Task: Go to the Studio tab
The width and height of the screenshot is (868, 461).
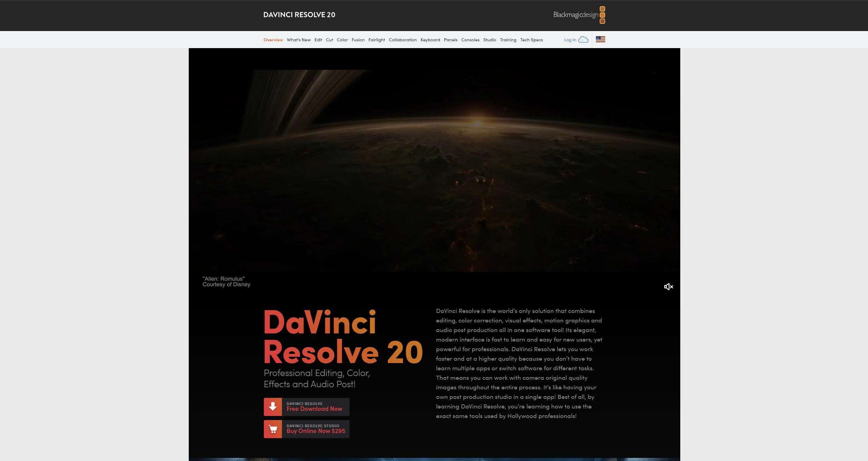Action: 489,40
